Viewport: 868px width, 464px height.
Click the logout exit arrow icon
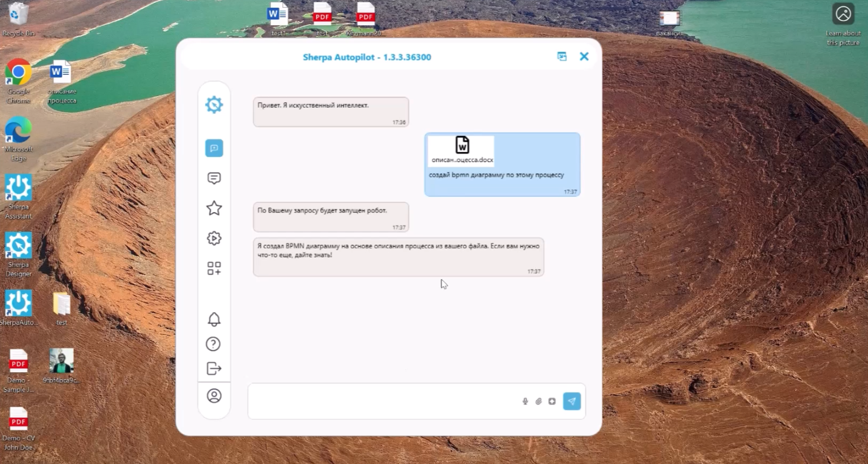[x=214, y=369]
